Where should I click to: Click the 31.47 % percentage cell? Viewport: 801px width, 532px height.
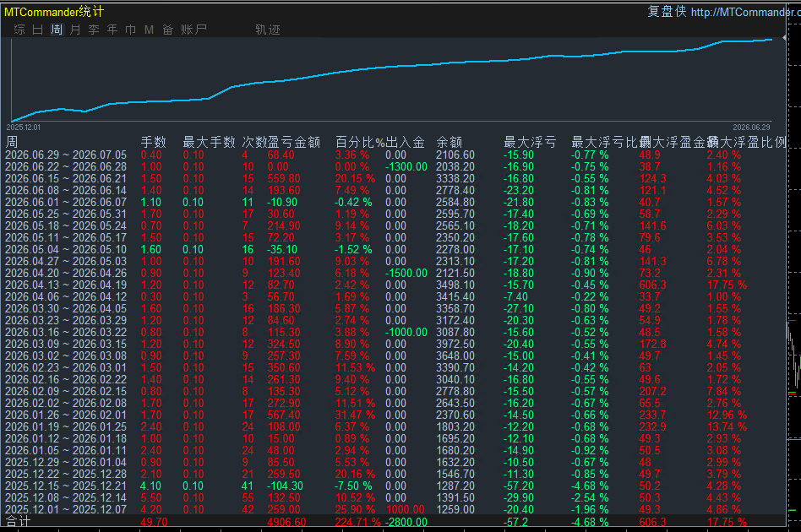point(355,415)
